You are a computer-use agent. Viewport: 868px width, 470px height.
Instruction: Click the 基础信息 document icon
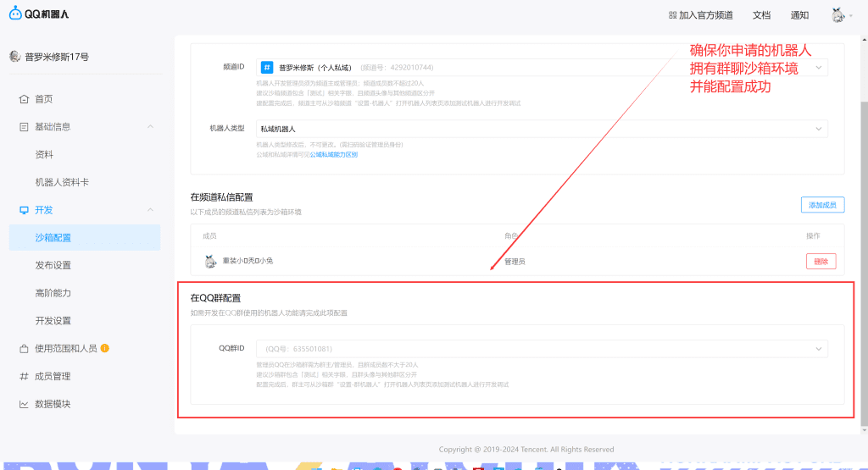pyautogui.click(x=24, y=127)
